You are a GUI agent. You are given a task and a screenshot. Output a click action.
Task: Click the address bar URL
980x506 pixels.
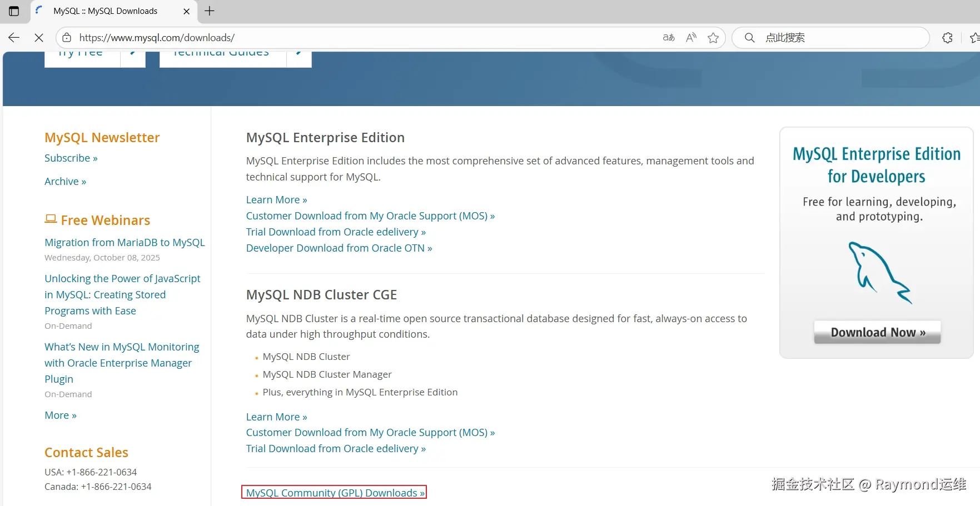tap(157, 38)
